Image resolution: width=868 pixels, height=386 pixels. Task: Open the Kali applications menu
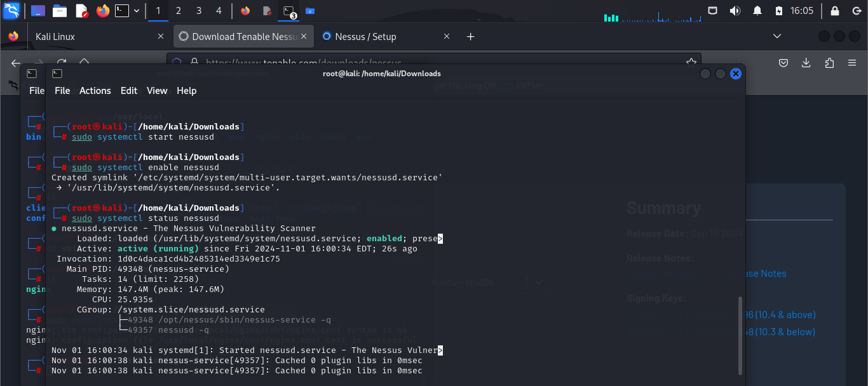click(11, 10)
